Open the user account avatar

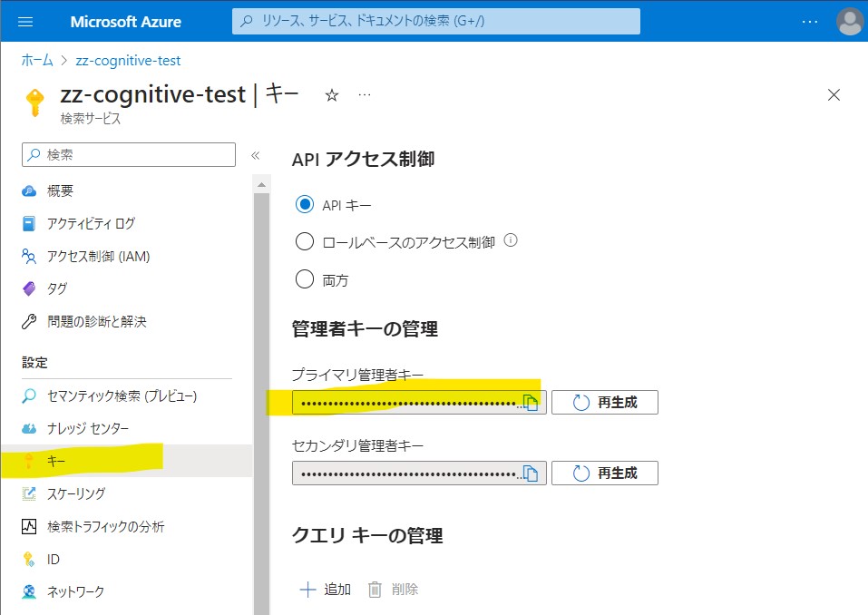point(850,22)
